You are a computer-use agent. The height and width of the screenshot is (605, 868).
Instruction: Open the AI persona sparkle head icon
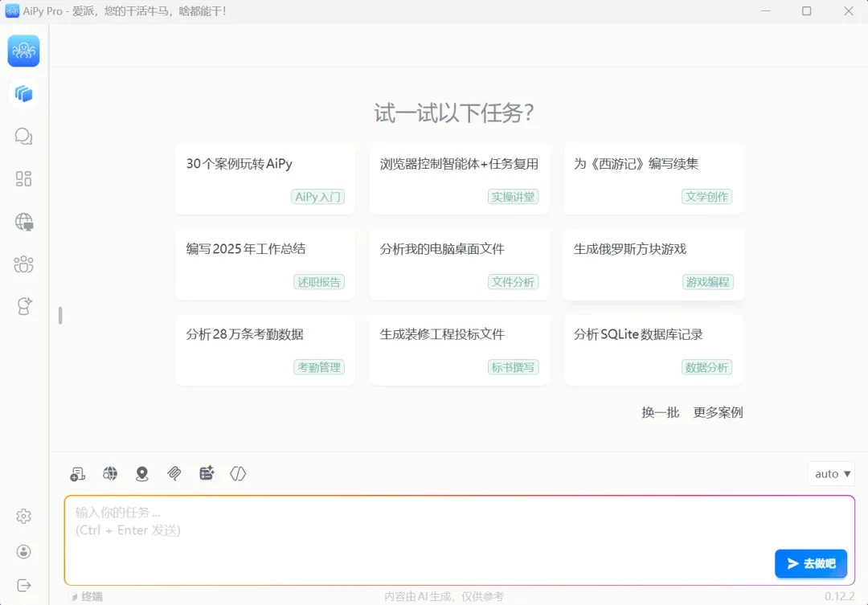[x=24, y=306]
